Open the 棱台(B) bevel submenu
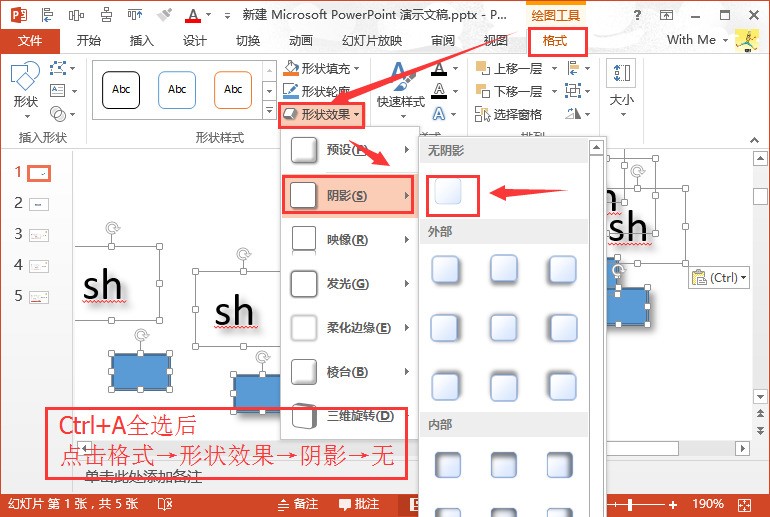770x517 pixels. click(x=350, y=372)
